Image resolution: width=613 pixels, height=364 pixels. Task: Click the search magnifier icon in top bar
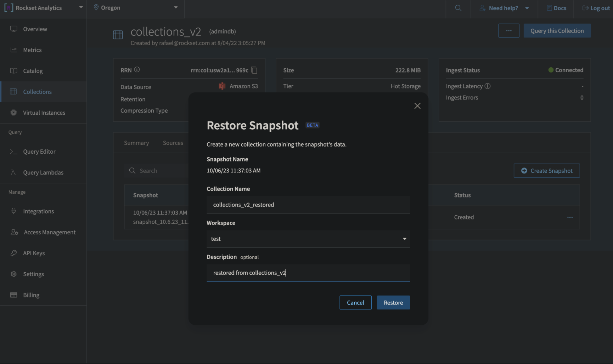click(x=458, y=8)
